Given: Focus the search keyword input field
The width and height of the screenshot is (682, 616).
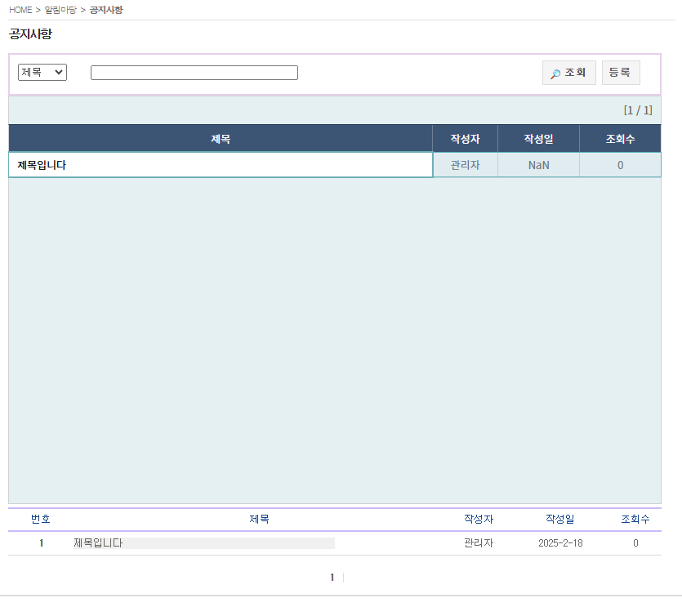Looking at the screenshot, I should coord(194,73).
